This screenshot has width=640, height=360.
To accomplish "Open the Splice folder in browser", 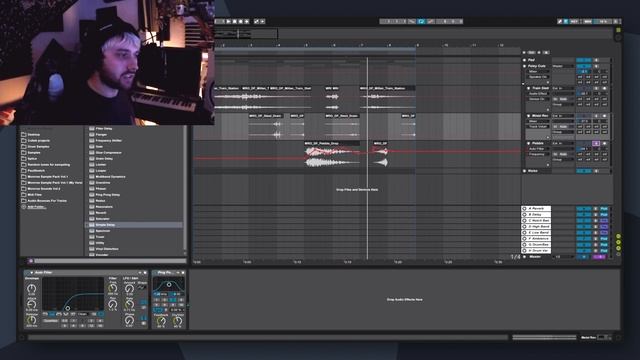I will (32, 159).
